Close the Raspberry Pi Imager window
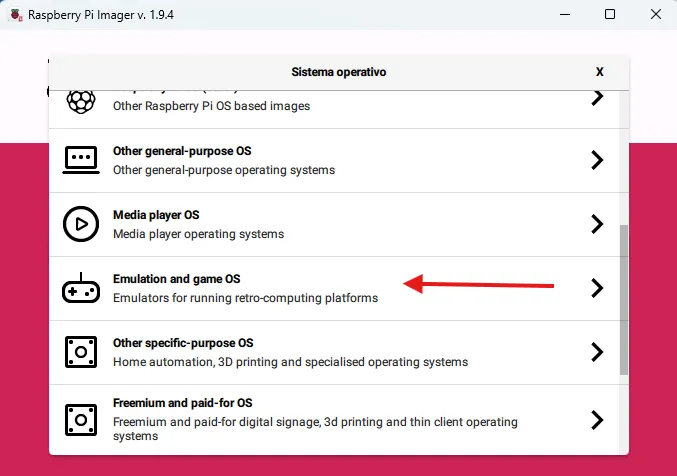Viewport: 677px width, 476px height. tap(655, 15)
